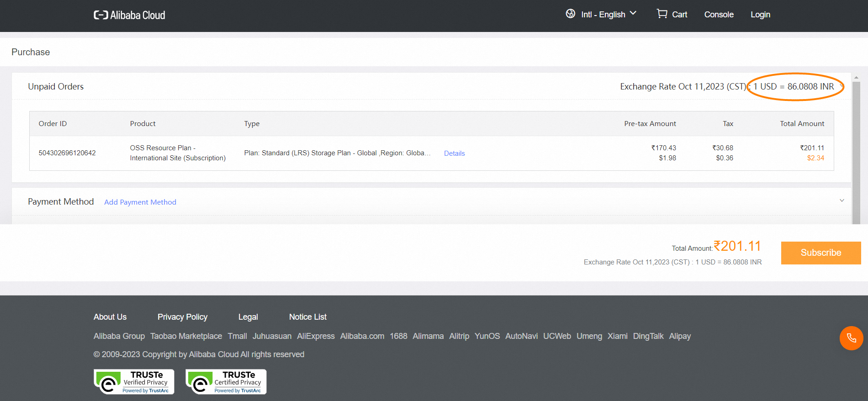
Task: Open the Cart link
Action: (x=679, y=15)
